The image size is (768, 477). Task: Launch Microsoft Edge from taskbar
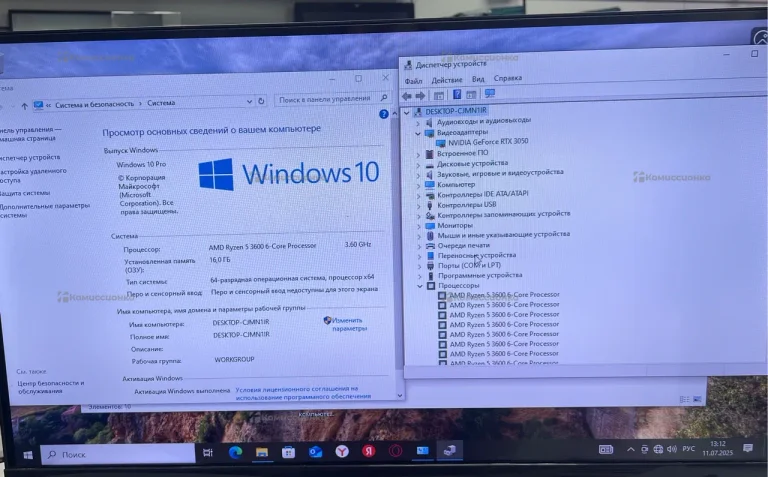[236, 452]
